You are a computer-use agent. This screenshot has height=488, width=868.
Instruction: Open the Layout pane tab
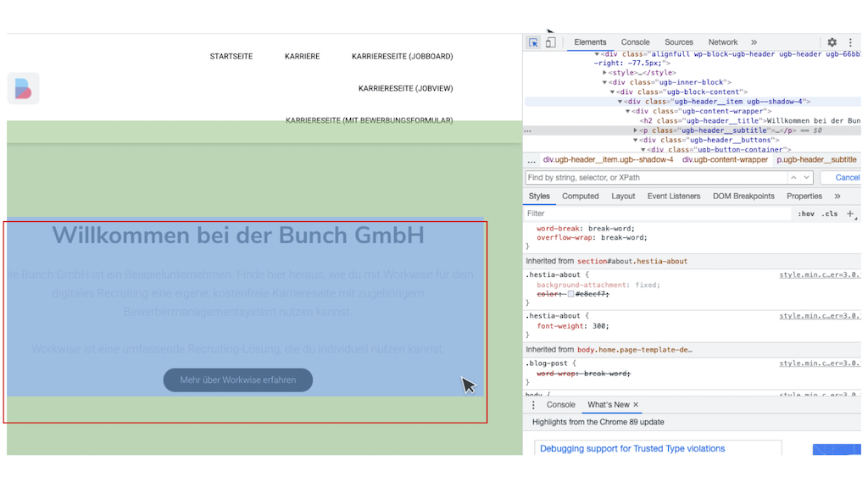click(x=623, y=197)
